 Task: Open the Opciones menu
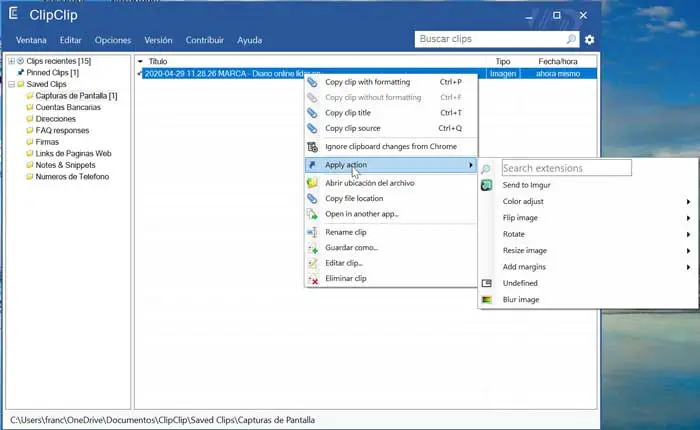tap(112, 40)
